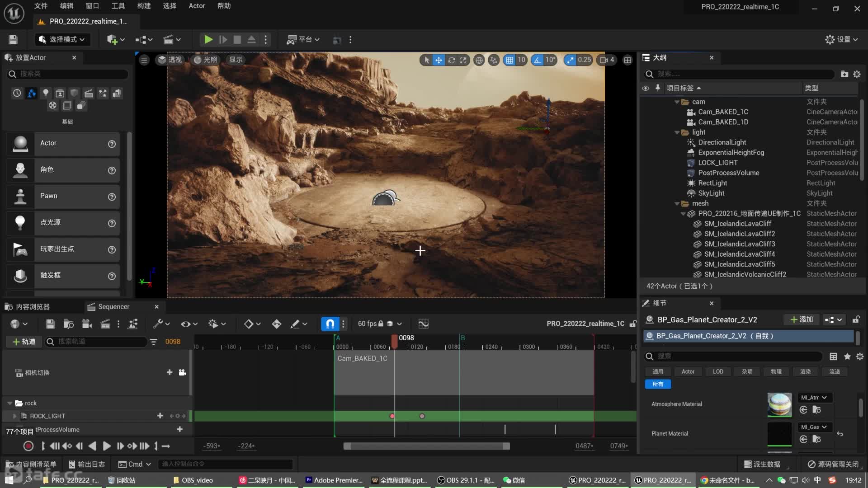The height and width of the screenshot is (488, 868).
Task: Click the Outliner search field
Action: (x=741, y=74)
